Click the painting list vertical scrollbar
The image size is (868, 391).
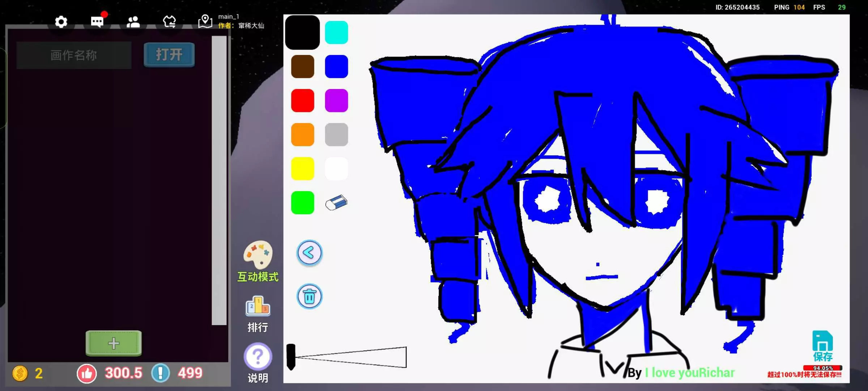(219, 180)
